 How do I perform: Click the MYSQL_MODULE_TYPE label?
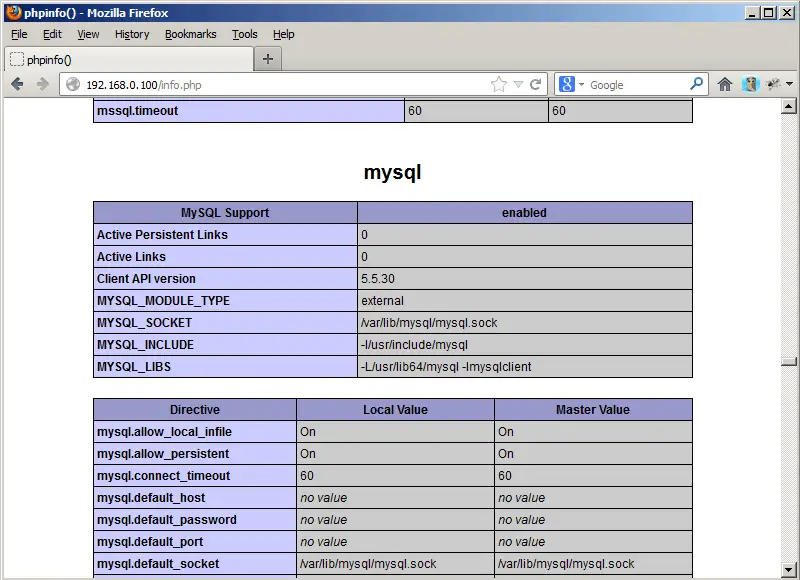(163, 300)
